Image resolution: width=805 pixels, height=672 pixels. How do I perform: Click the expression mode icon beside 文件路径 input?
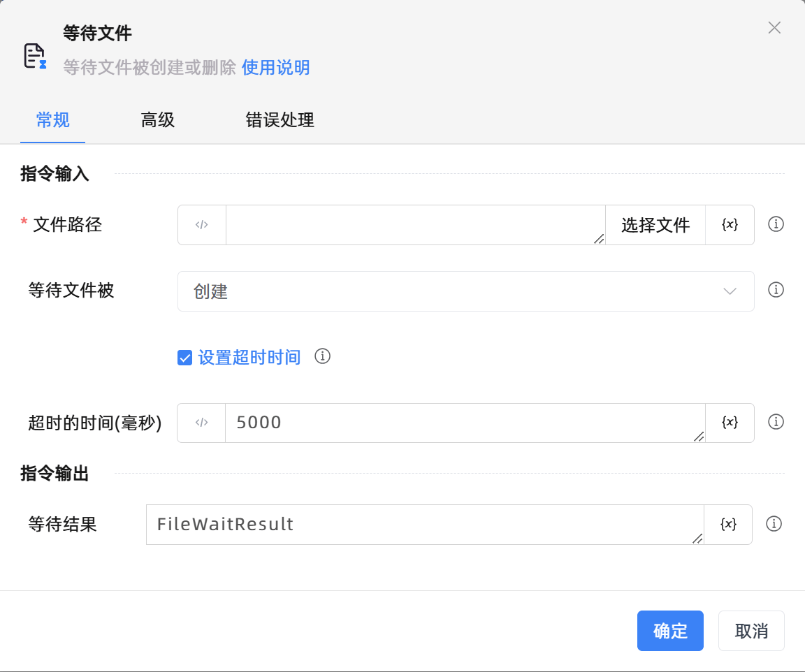(x=202, y=224)
